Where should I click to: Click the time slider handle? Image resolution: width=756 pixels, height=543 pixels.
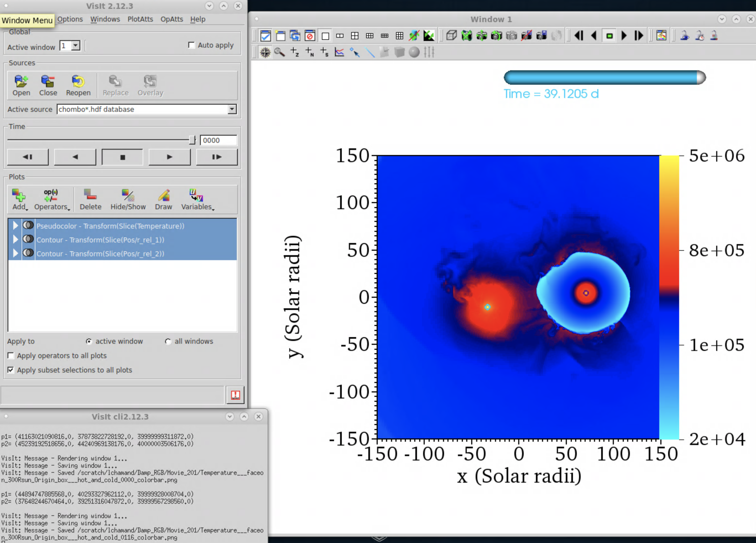pos(192,140)
